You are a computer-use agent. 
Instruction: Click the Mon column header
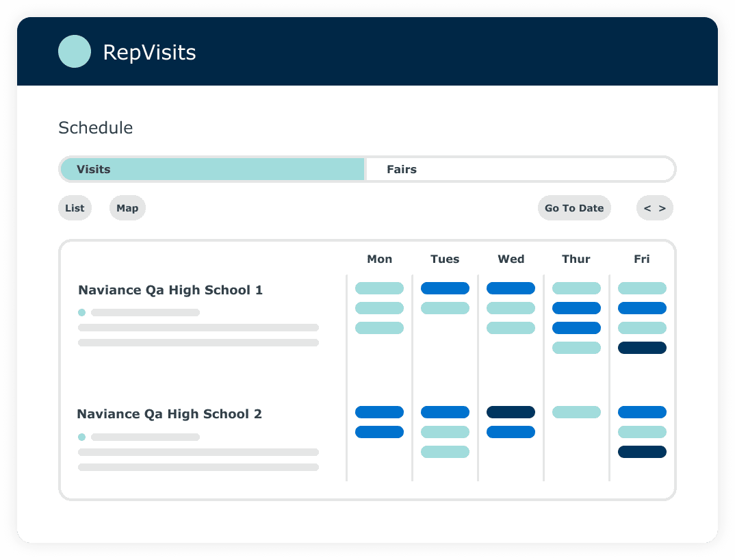pyautogui.click(x=380, y=259)
